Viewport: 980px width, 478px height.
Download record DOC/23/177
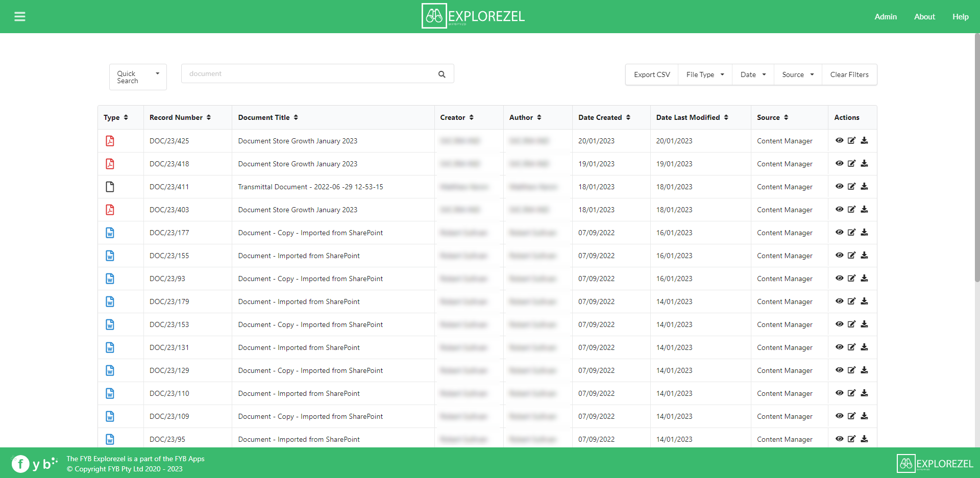tap(864, 232)
